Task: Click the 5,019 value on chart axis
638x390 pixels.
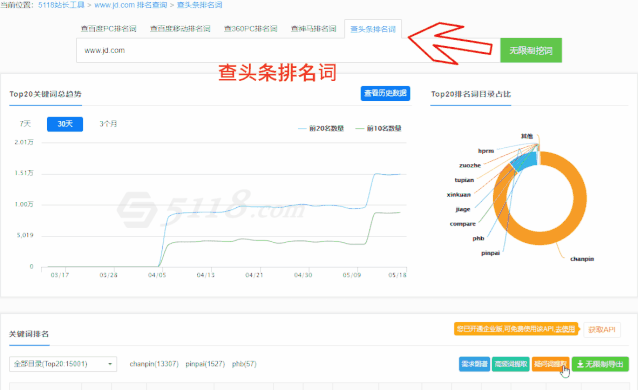Action: coord(25,235)
